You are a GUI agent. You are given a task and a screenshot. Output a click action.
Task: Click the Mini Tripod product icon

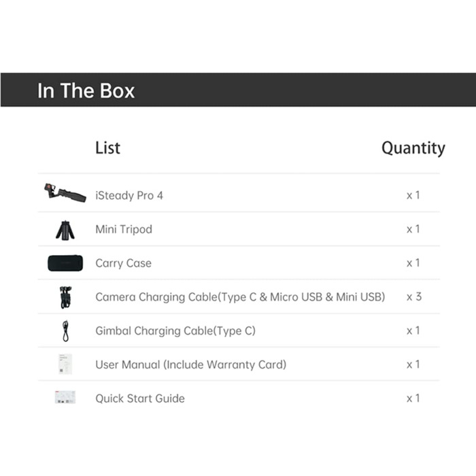pos(65,230)
